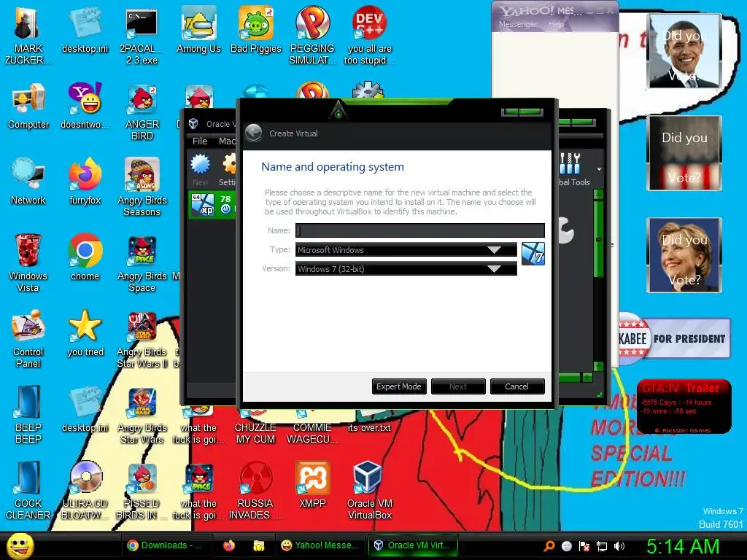The height and width of the screenshot is (560, 747).
Task: Select the Yahoo 'doesntwo...' desktop icon
Action: pyautogui.click(x=85, y=106)
